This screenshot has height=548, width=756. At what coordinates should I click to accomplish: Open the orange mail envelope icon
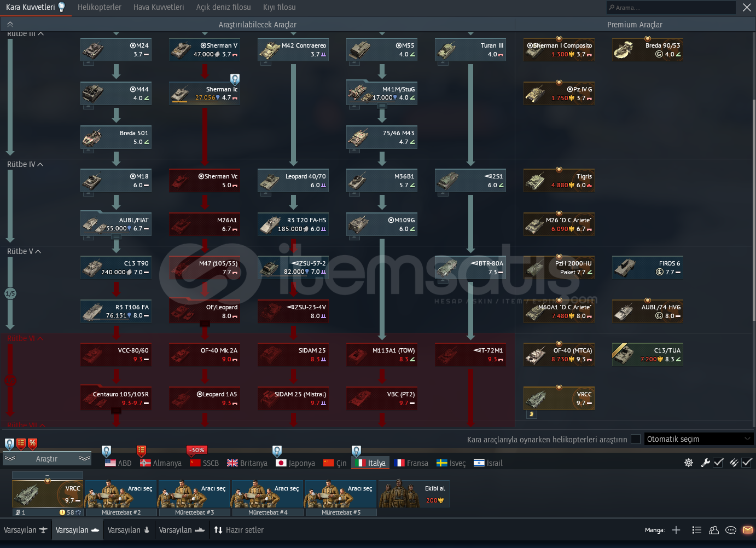[747, 530]
